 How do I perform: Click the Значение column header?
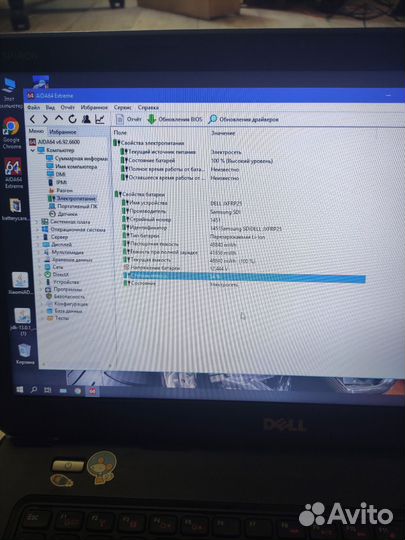[223, 133]
